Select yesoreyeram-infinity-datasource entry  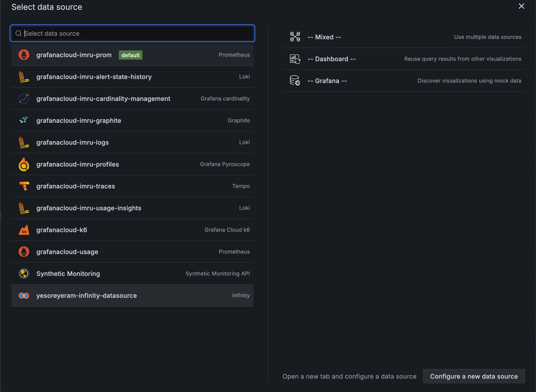(87, 295)
